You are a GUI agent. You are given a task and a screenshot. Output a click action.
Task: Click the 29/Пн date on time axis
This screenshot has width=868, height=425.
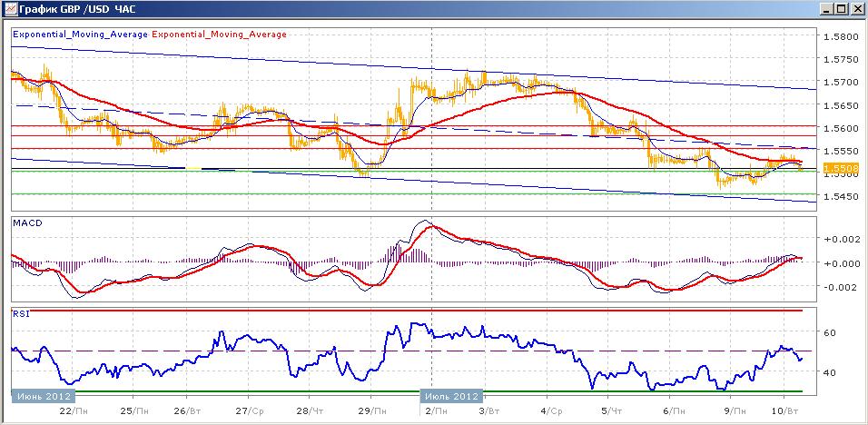coord(369,410)
